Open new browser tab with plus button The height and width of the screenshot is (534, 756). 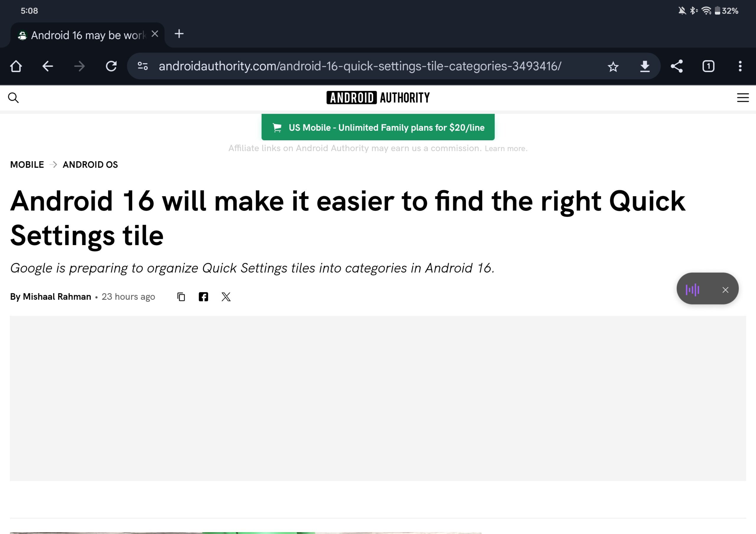coord(179,34)
